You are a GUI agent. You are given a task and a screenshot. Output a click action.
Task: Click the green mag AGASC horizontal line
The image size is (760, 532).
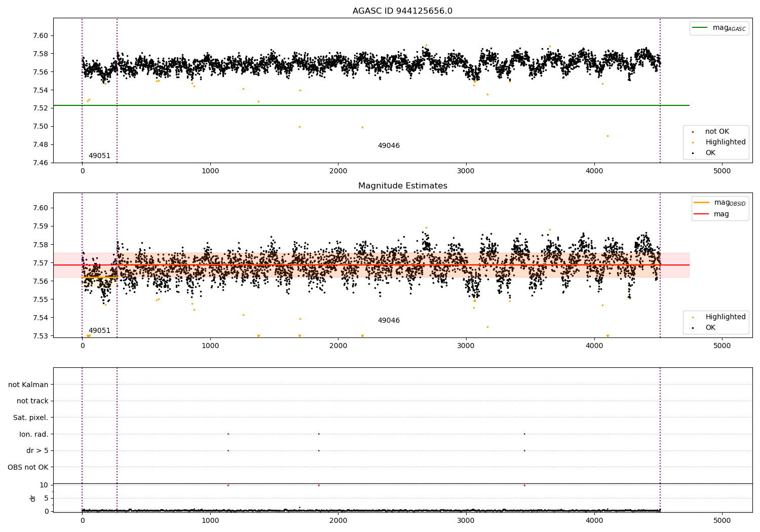pyautogui.click(x=371, y=105)
